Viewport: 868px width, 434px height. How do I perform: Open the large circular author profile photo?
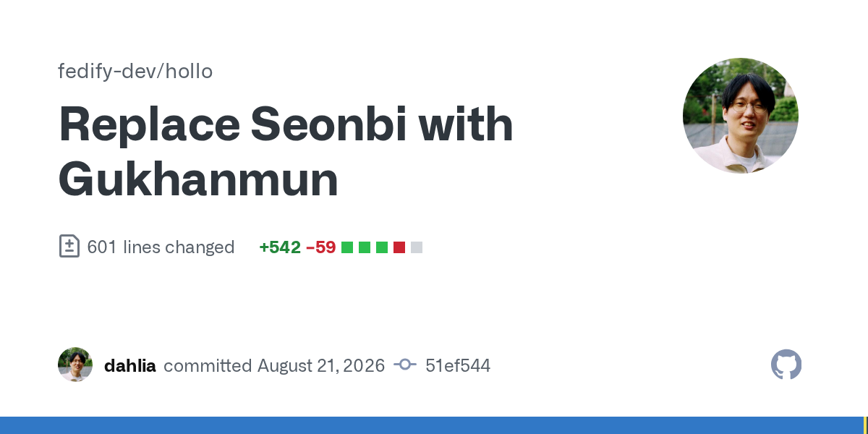[x=741, y=116]
